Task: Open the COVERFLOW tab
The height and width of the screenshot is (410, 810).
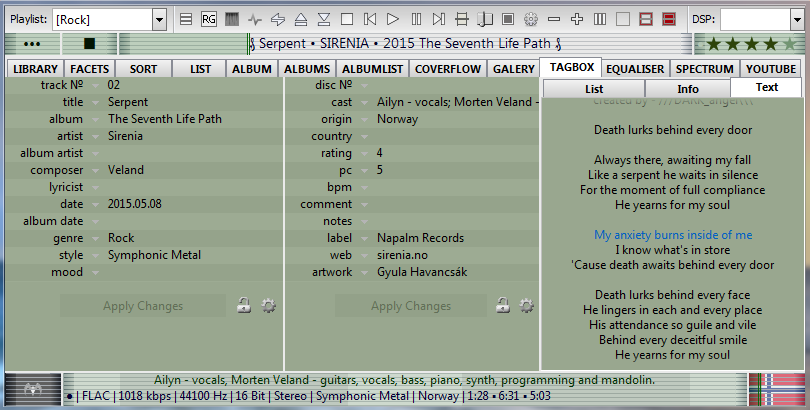Action: pyautogui.click(x=447, y=69)
